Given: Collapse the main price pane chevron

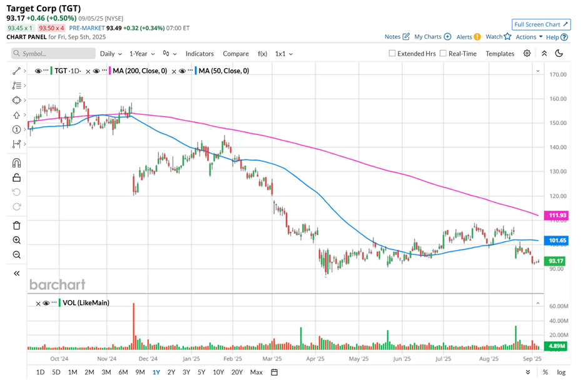Looking at the screenshot, I should pyautogui.click(x=538, y=71).
